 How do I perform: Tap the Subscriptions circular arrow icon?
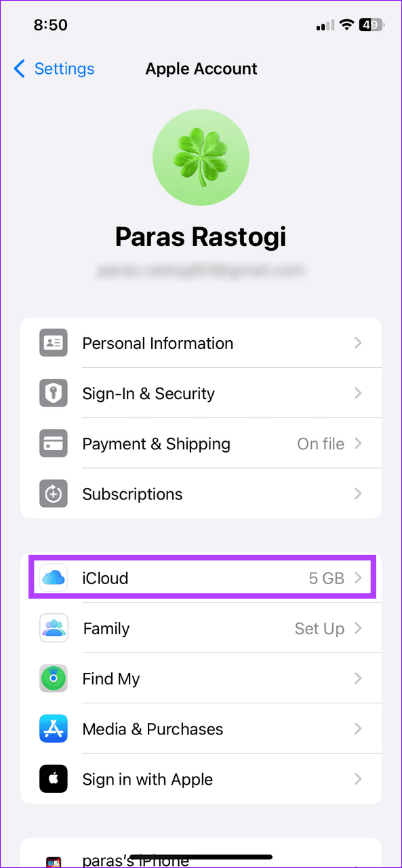tap(53, 493)
